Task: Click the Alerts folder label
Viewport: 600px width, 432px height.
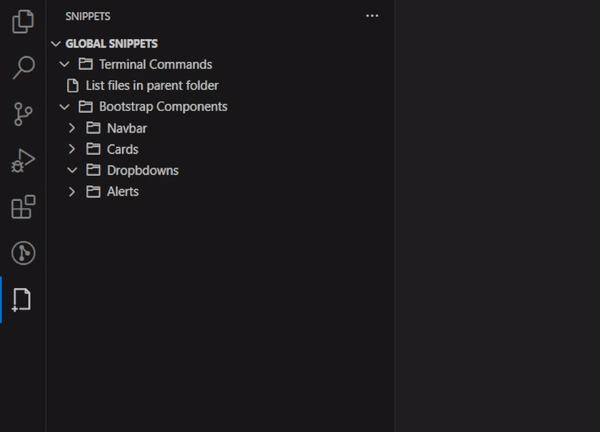Action: pyautogui.click(x=122, y=191)
